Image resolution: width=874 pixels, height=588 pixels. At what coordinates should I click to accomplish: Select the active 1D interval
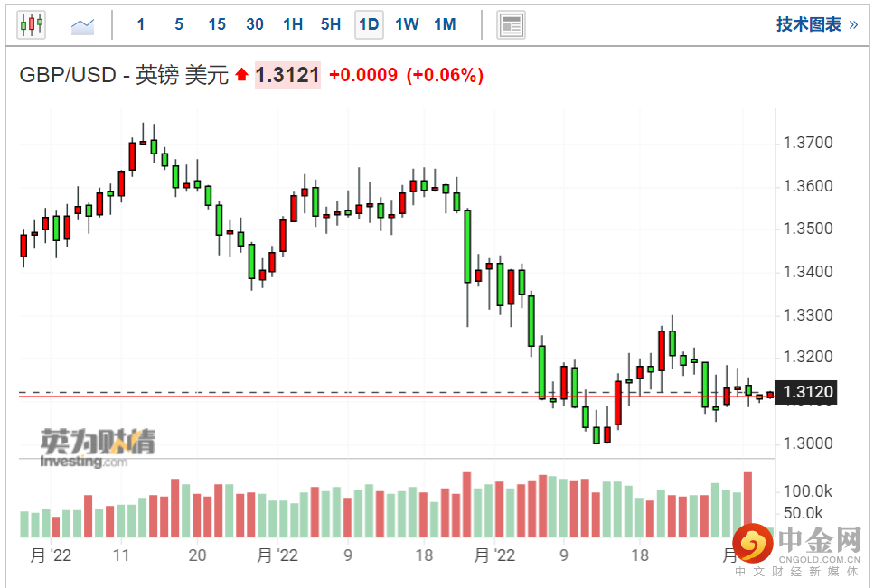pyautogui.click(x=369, y=25)
